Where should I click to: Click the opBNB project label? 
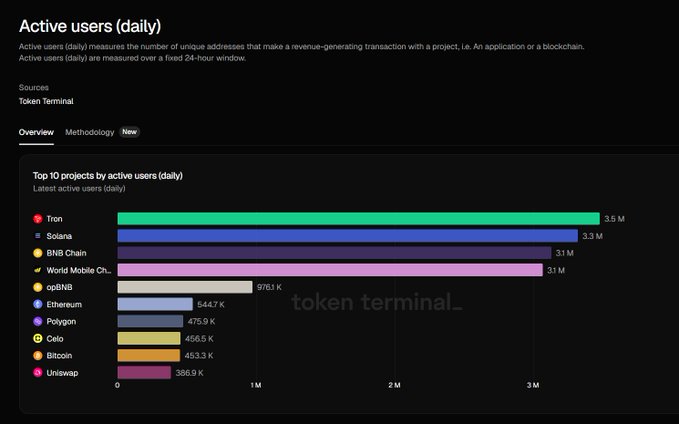click(x=59, y=287)
